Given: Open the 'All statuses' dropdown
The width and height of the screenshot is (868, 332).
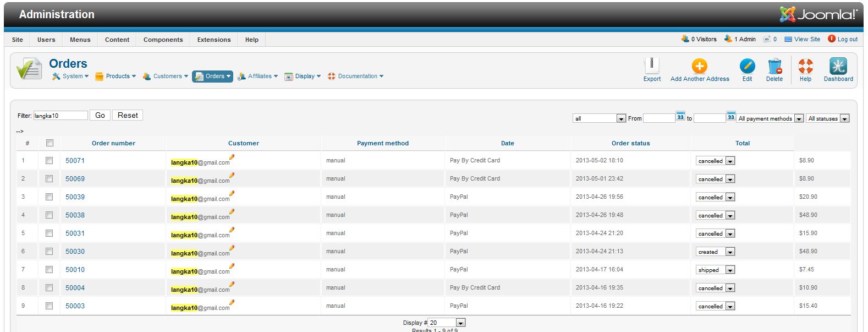Looking at the screenshot, I should [x=828, y=118].
